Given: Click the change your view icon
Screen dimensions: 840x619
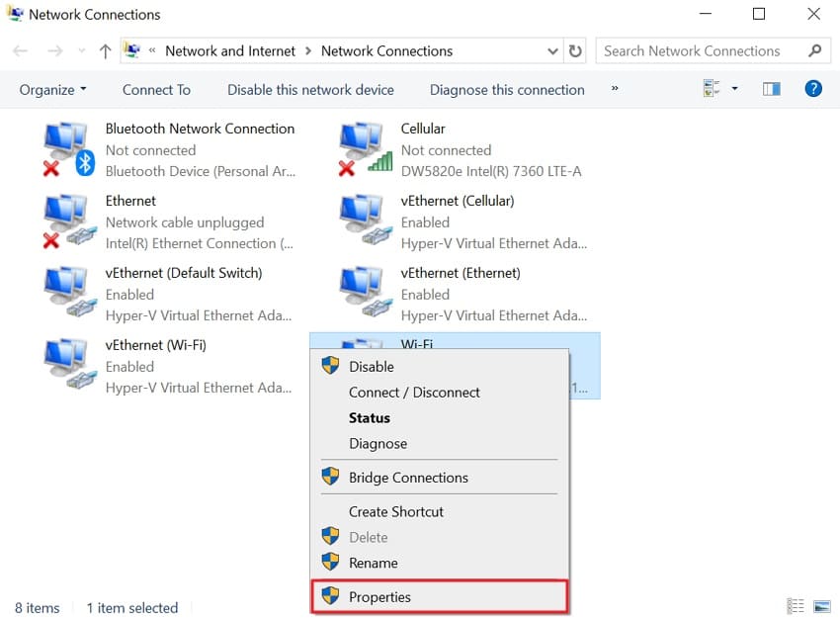Looking at the screenshot, I should (712, 88).
